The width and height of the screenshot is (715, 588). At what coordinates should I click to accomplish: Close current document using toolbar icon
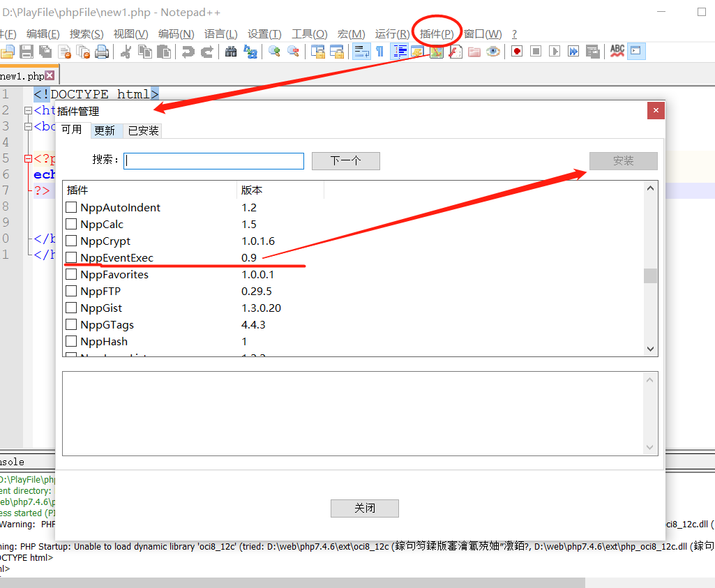tap(64, 52)
